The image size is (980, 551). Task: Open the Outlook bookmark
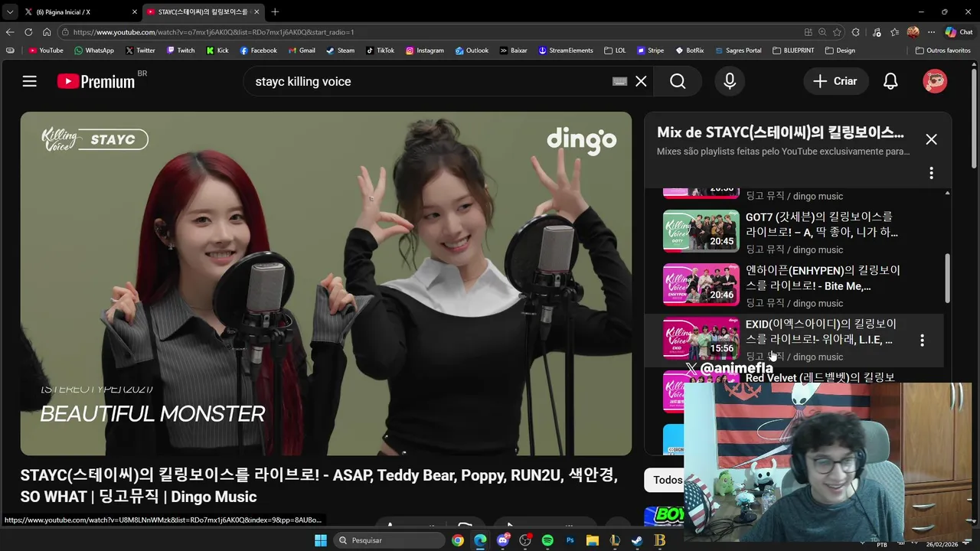click(x=472, y=51)
